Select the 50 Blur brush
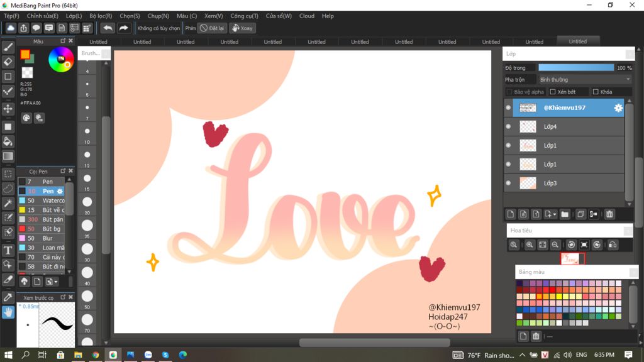 (42, 238)
